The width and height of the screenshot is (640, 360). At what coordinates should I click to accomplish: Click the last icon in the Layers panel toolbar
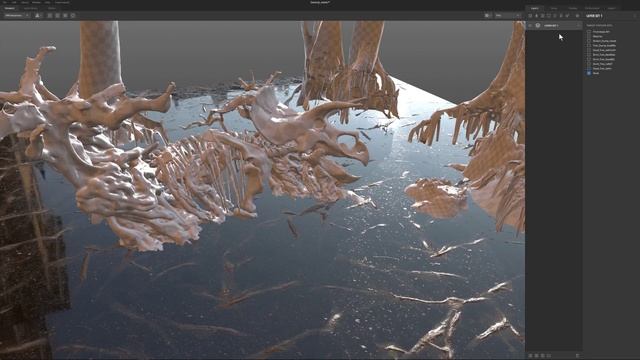(x=577, y=16)
